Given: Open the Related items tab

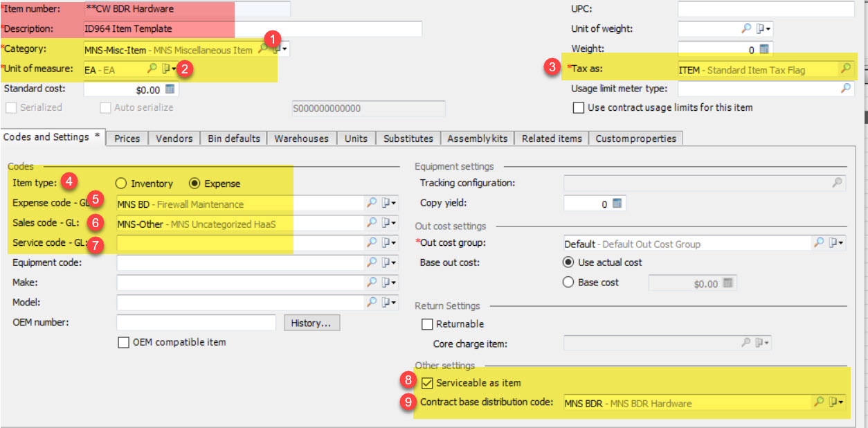Looking at the screenshot, I should (x=552, y=139).
